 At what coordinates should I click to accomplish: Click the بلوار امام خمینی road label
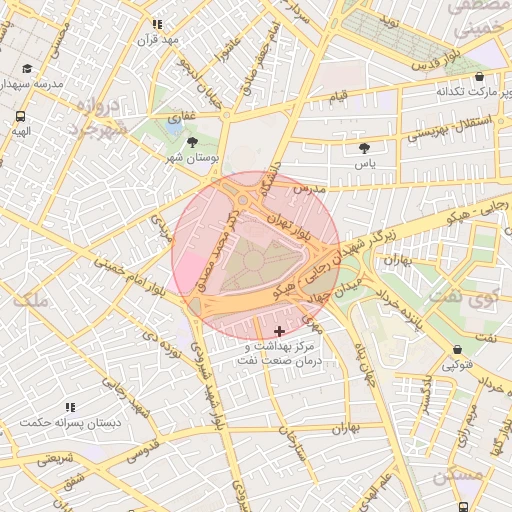click(x=129, y=276)
